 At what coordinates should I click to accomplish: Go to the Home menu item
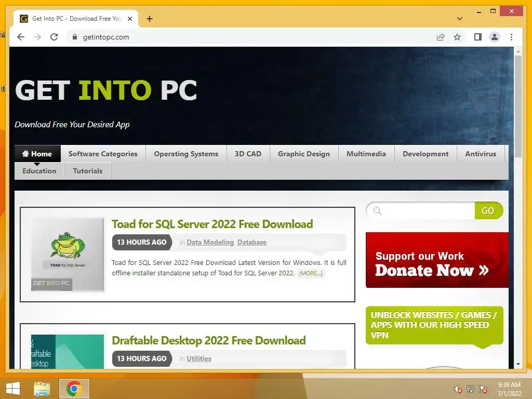[37, 154]
